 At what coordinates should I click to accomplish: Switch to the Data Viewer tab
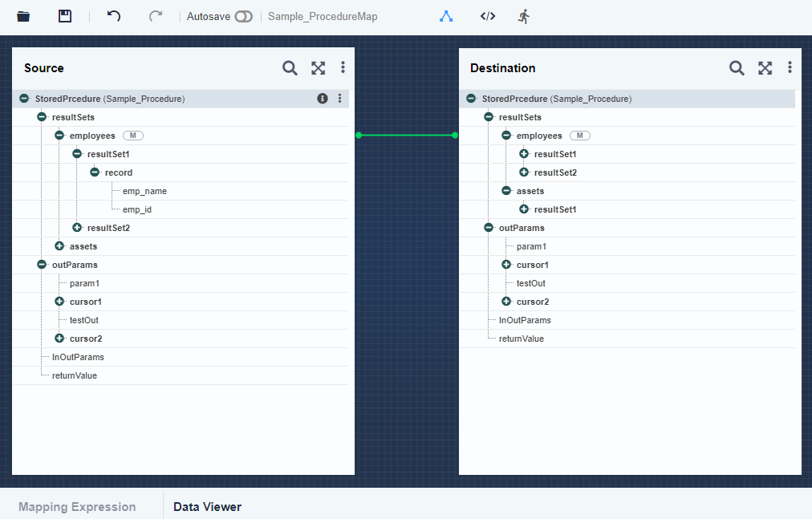pos(207,507)
